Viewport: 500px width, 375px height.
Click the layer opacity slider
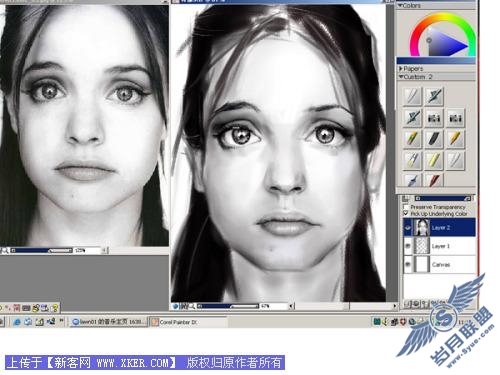(443, 199)
